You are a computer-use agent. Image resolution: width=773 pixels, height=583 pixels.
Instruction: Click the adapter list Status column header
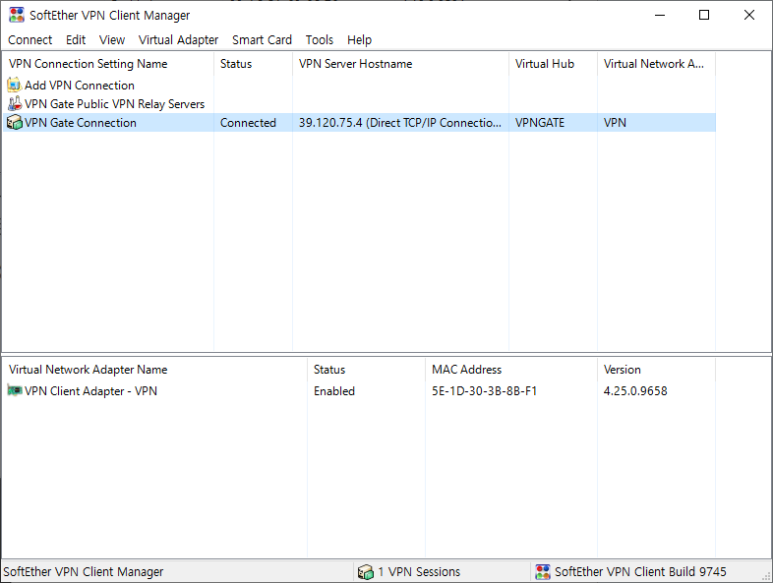click(x=366, y=370)
